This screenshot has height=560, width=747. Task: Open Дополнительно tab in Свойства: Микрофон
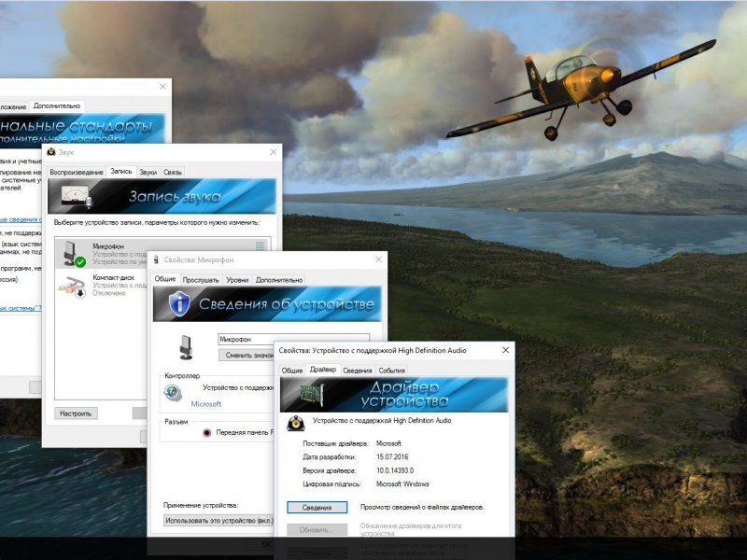[279, 280]
